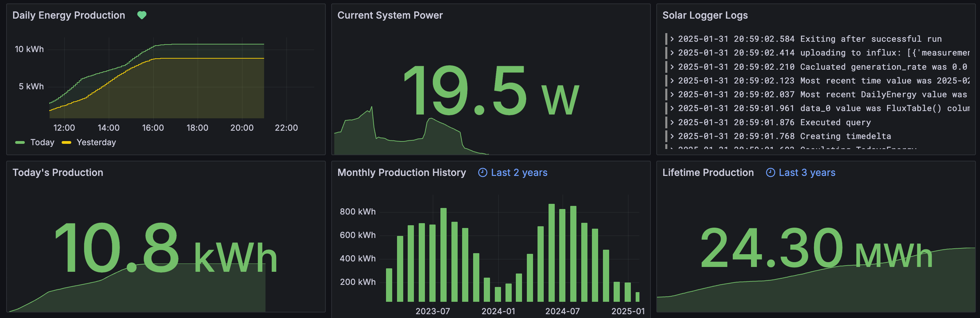
Task: Open the Solar Logger Logs panel menu
Action: click(705, 15)
